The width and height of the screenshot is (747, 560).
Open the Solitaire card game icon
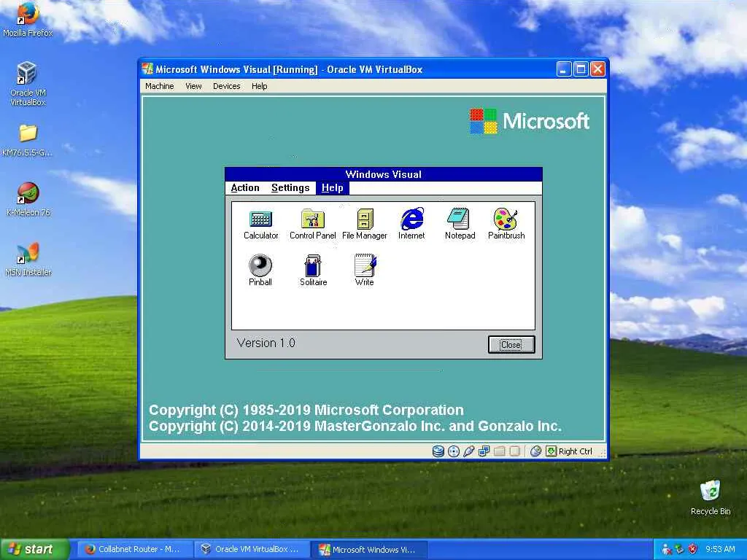[x=313, y=270]
